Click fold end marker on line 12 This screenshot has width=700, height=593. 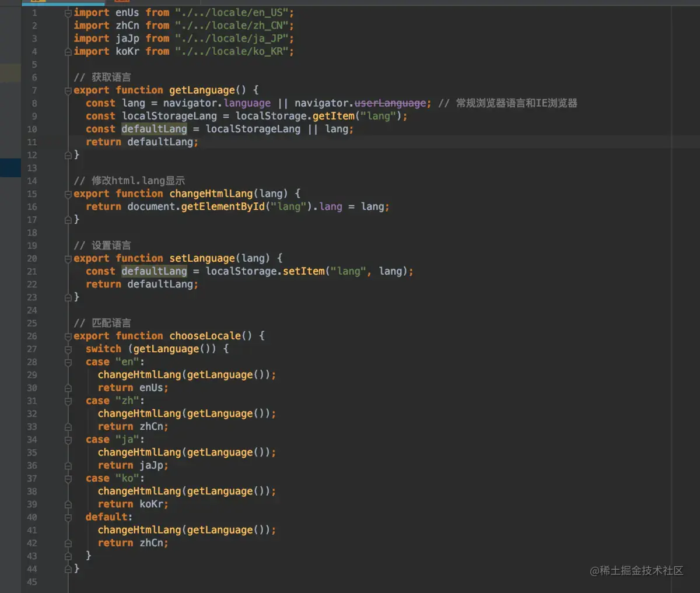(68, 155)
